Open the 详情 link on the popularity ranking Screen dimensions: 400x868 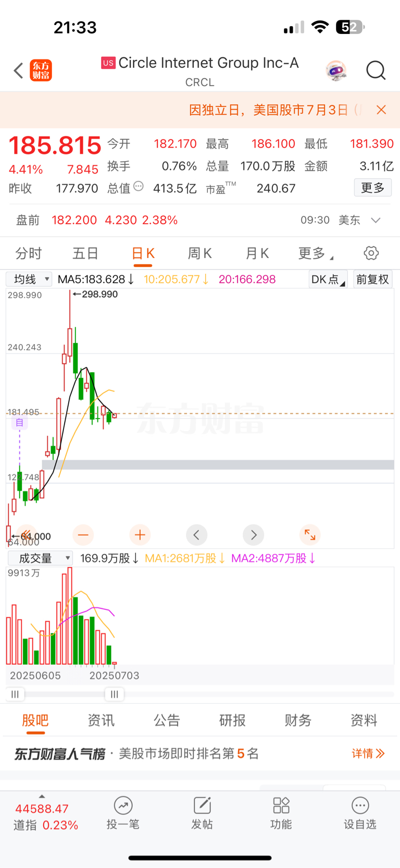coord(368,753)
